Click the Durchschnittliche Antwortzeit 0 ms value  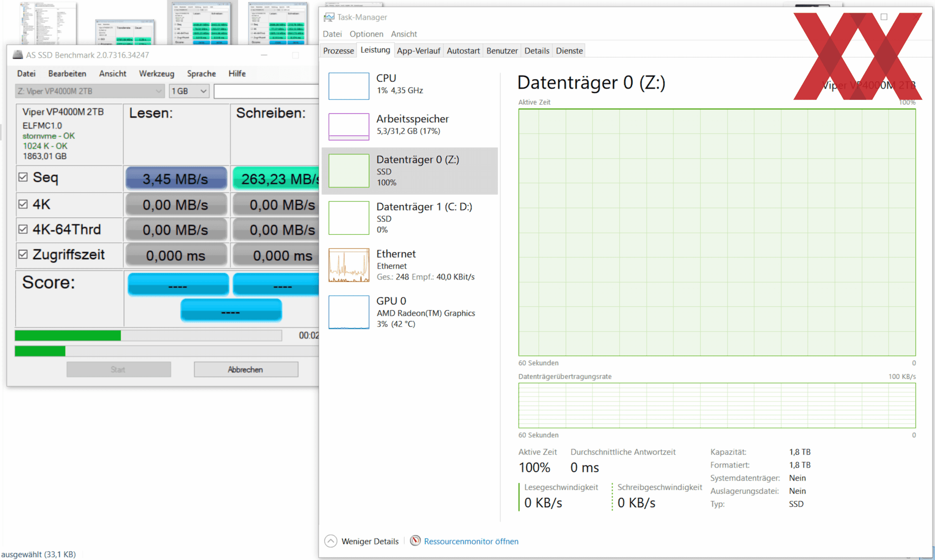point(584,467)
